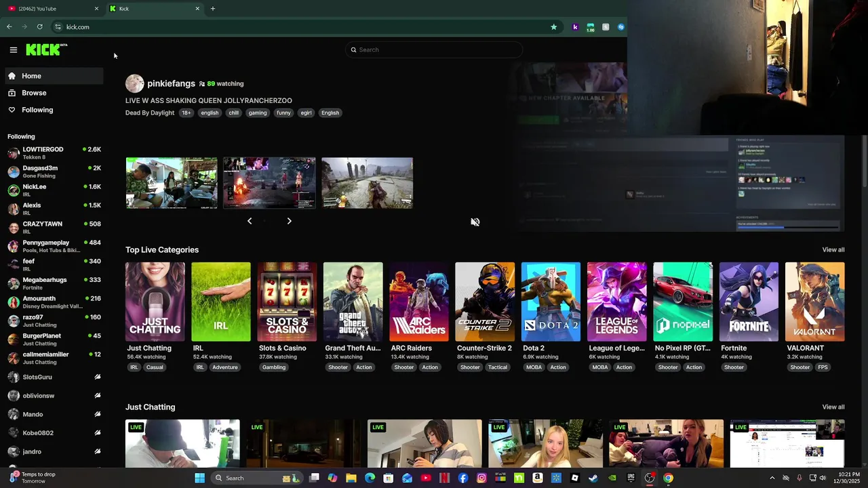Viewport: 868px width, 488px height.
Task: Open the Netflix taskbar icon
Action: click(x=444, y=478)
